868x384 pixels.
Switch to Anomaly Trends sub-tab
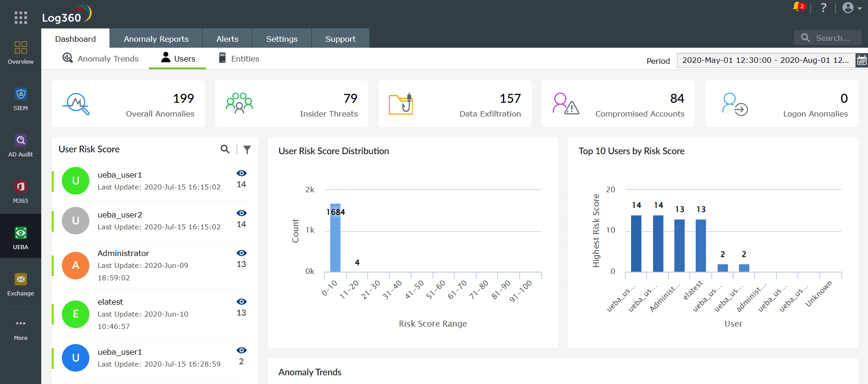(x=101, y=58)
